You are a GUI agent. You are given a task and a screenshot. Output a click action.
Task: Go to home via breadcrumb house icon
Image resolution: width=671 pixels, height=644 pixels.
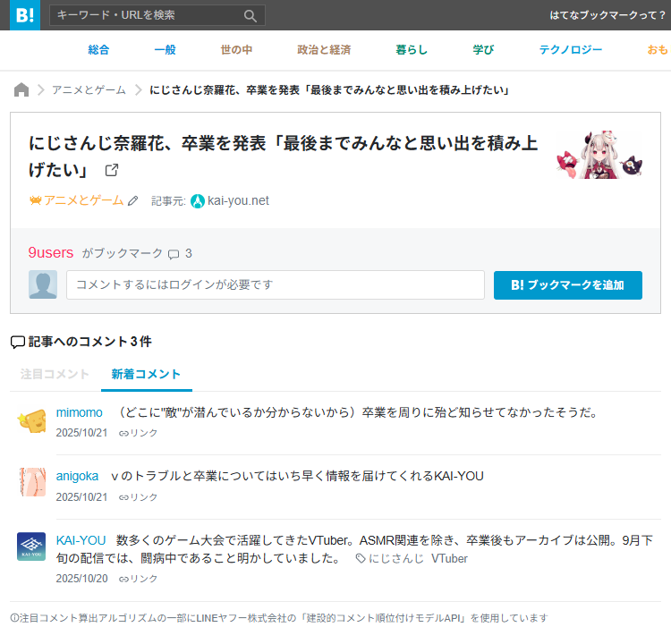21,90
